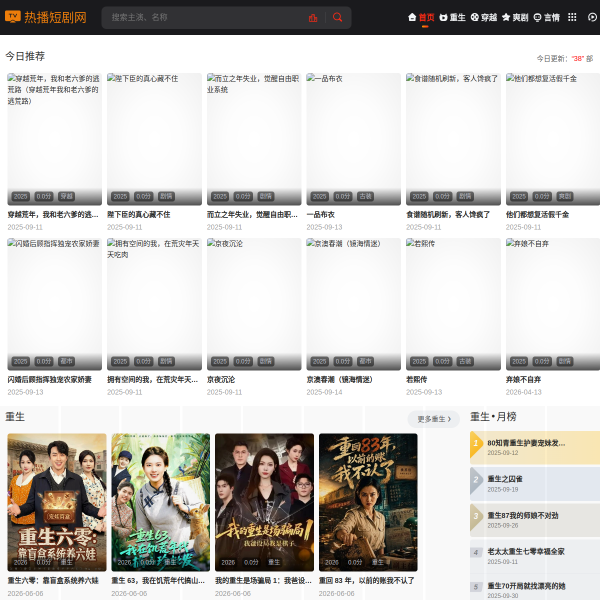Open rank 3 entry 重生87我的师娘不对劲
Screen dimensions: 600x600
point(535,520)
